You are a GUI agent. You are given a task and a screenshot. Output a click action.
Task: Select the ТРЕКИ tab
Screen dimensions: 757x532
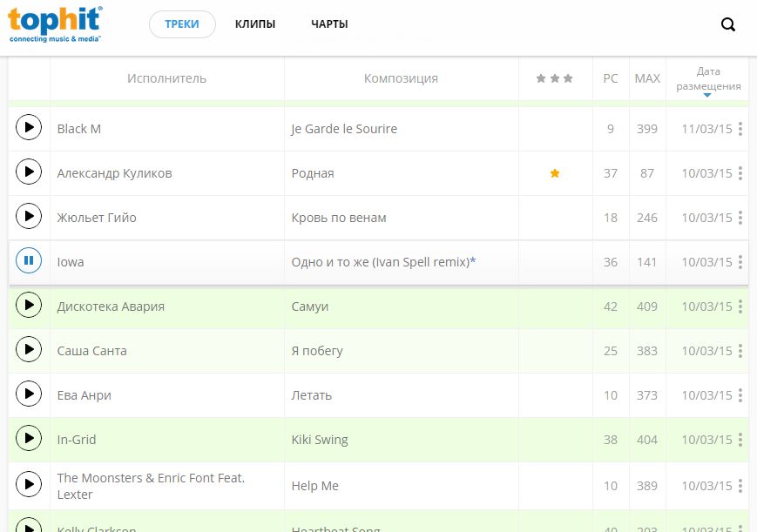pos(182,24)
